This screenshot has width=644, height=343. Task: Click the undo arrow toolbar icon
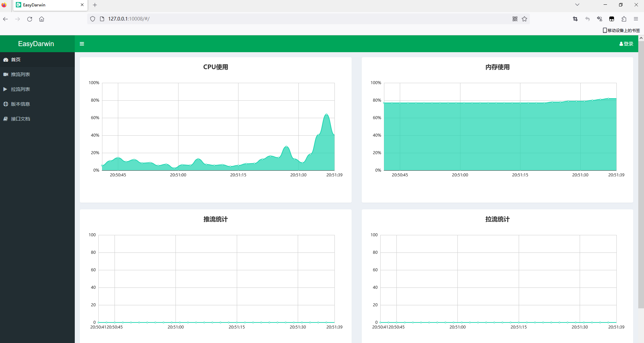point(587,19)
